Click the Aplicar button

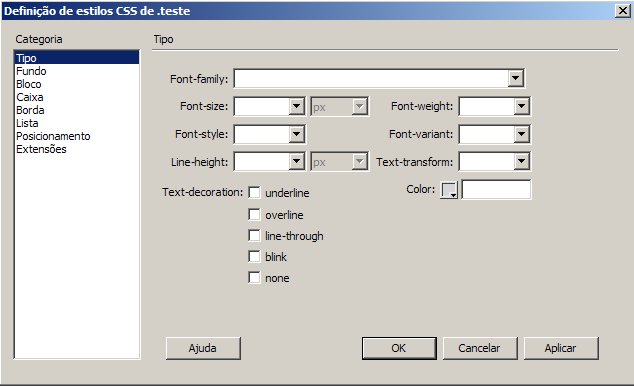coord(561,348)
